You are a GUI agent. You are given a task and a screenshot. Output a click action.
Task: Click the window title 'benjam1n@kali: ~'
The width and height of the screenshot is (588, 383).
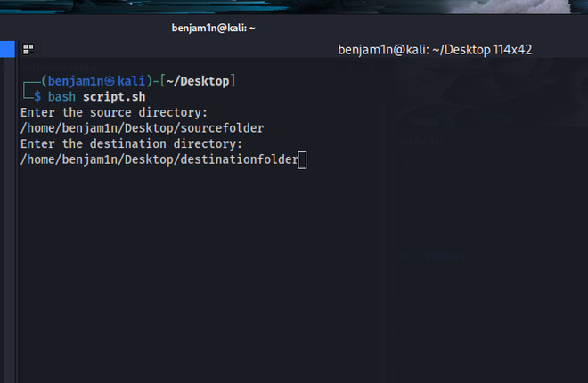tap(214, 29)
